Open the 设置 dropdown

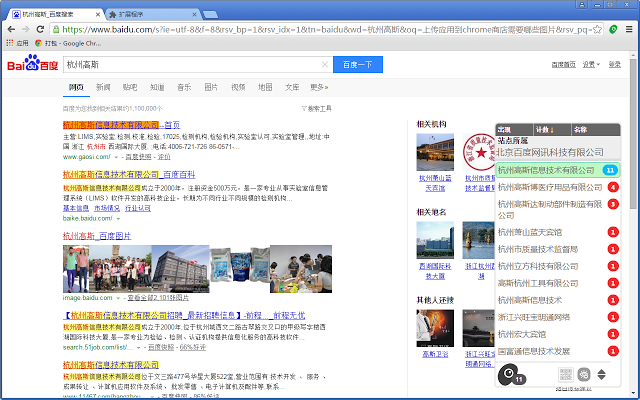[x=591, y=64]
